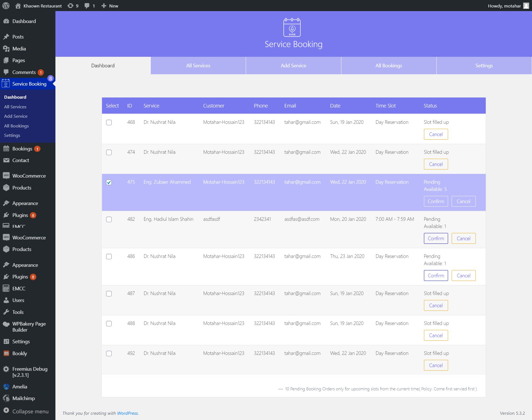Screen dimensions: 532x420
Task: Open Khaown Restaurant site home icon
Action: (x=18, y=6)
